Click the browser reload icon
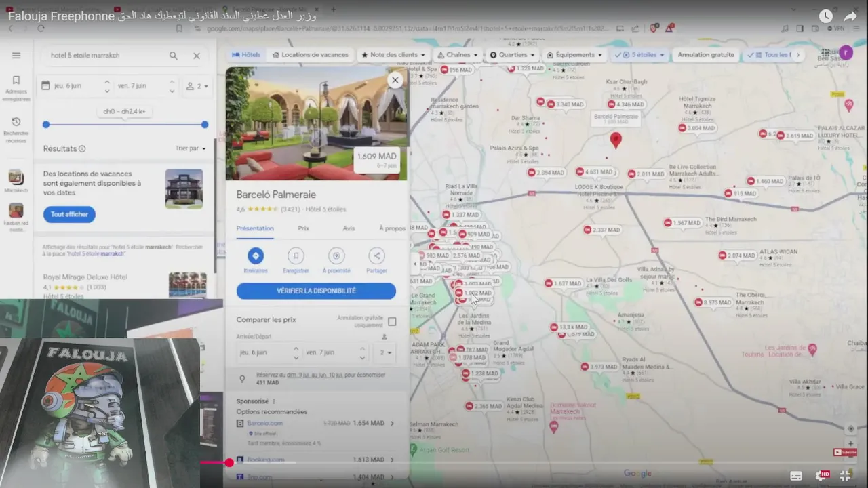868x488 pixels. [41, 28]
